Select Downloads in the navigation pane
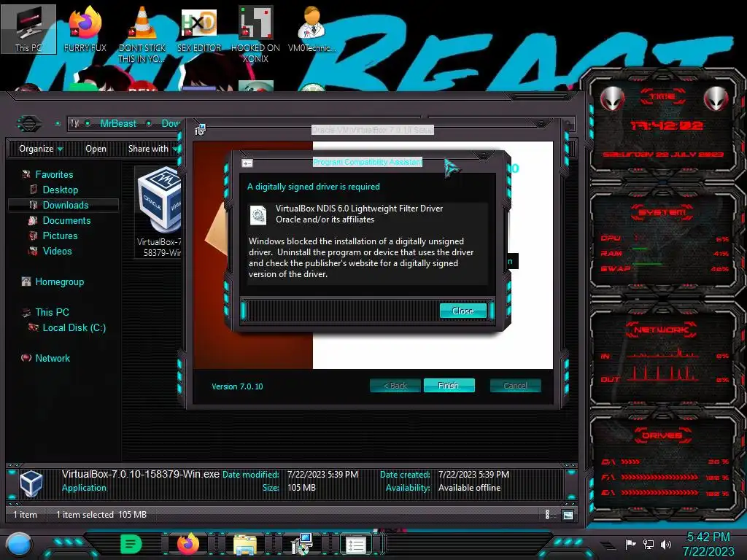The width and height of the screenshot is (747, 560). click(65, 205)
